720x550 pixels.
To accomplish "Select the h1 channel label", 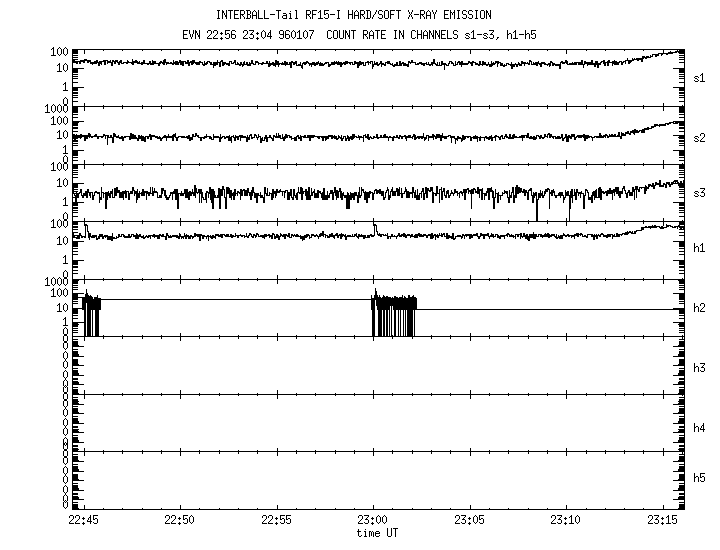I will (x=700, y=248).
